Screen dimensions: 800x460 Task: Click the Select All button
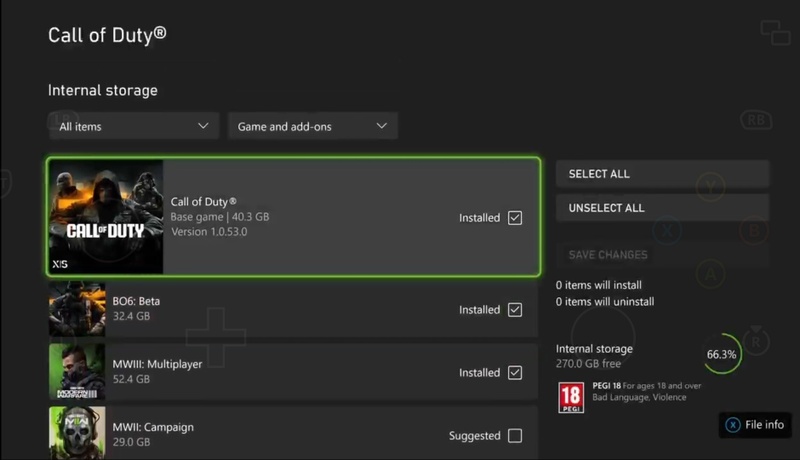point(662,174)
